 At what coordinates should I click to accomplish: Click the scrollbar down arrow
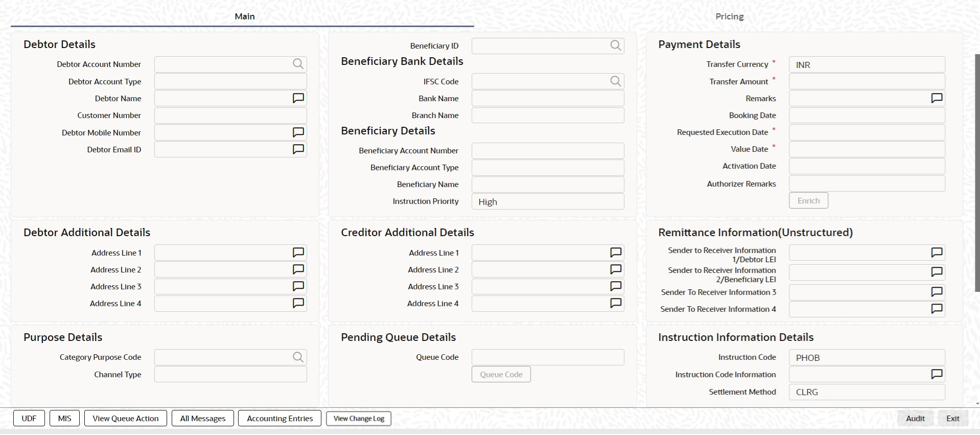coord(977,403)
